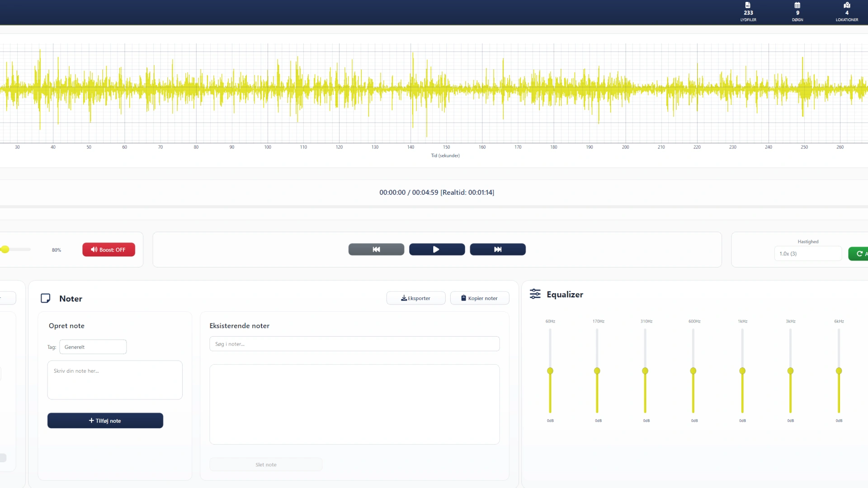The image size is (868, 488).
Task: Click the Skriv din note her text area
Action: [x=114, y=380]
